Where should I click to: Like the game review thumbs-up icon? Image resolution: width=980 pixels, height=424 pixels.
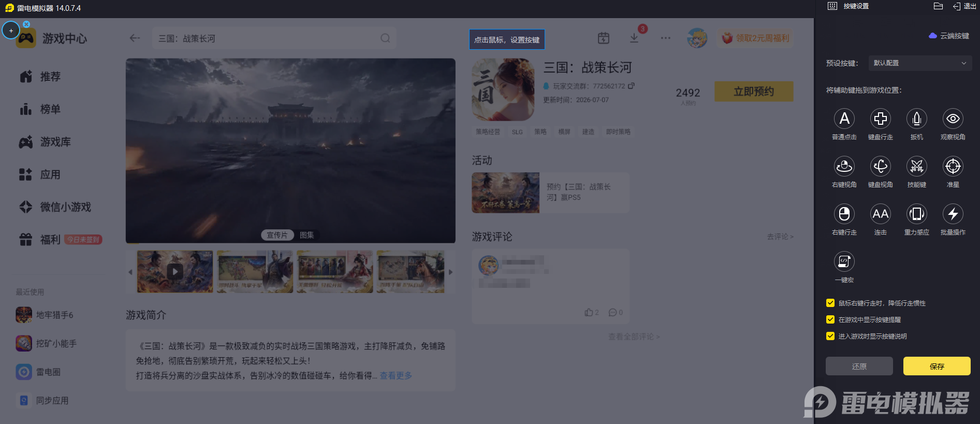(x=589, y=312)
